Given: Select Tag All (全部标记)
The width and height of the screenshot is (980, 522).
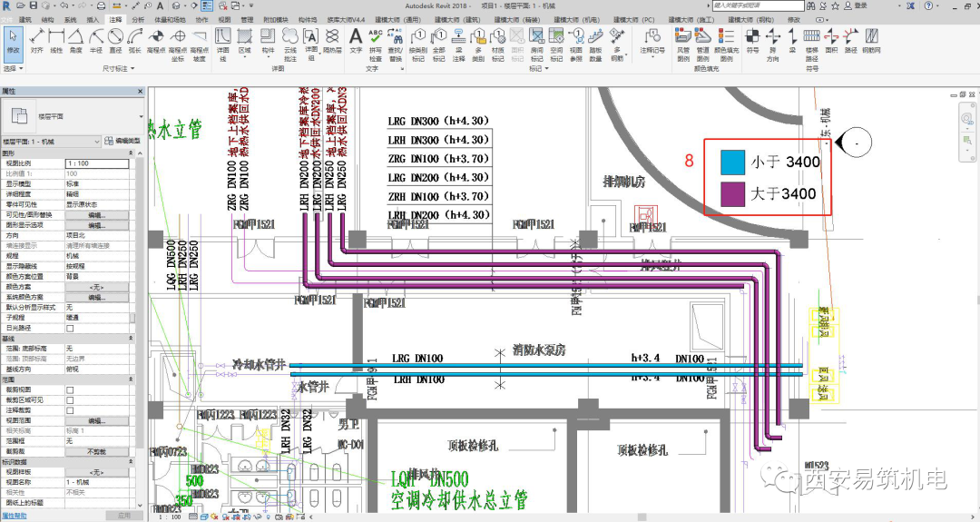Looking at the screenshot, I should [x=439, y=45].
